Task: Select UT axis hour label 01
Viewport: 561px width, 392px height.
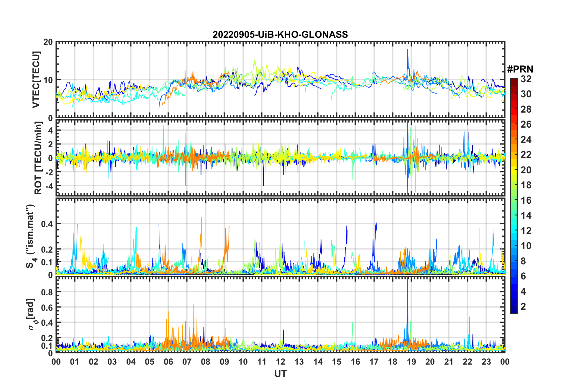Action: click(x=75, y=362)
